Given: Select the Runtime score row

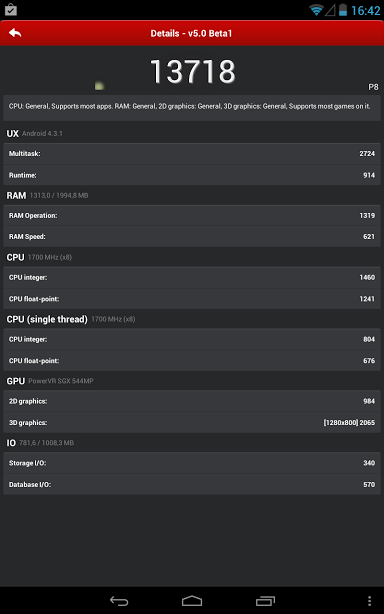Looking at the screenshot, I should [192, 175].
